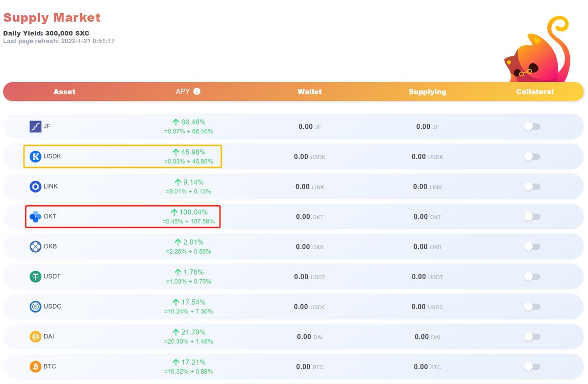The height and width of the screenshot is (384, 588).
Task: Open the APY info tooltip icon
Action: [x=198, y=91]
